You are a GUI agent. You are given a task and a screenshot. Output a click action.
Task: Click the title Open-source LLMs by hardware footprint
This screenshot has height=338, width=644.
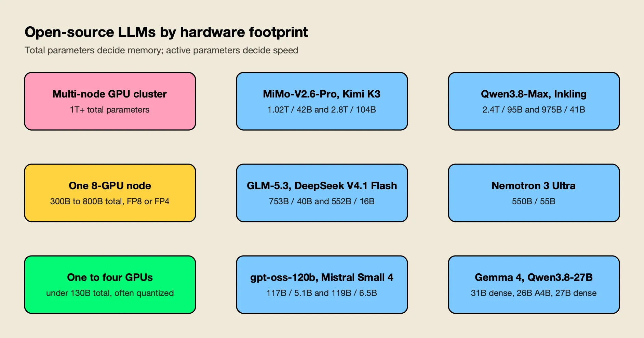click(x=166, y=32)
